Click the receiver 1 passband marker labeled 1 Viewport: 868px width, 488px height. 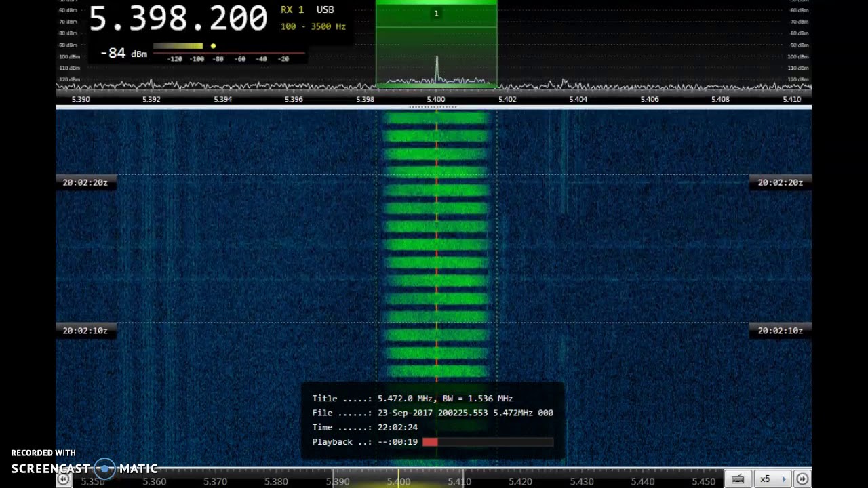[x=436, y=14]
